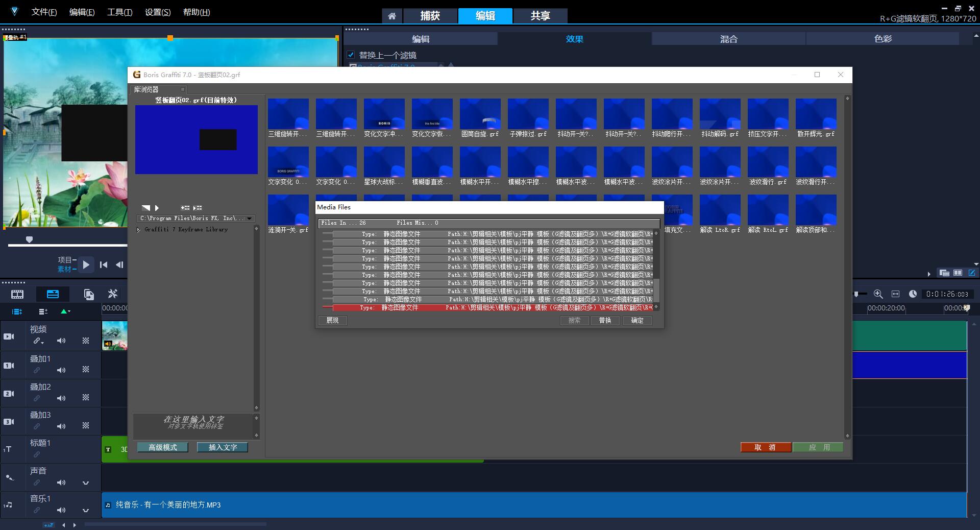This screenshot has height=530, width=980.
Task: Click the 叠加2 overlay track camera icon
Action: coord(9,394)
